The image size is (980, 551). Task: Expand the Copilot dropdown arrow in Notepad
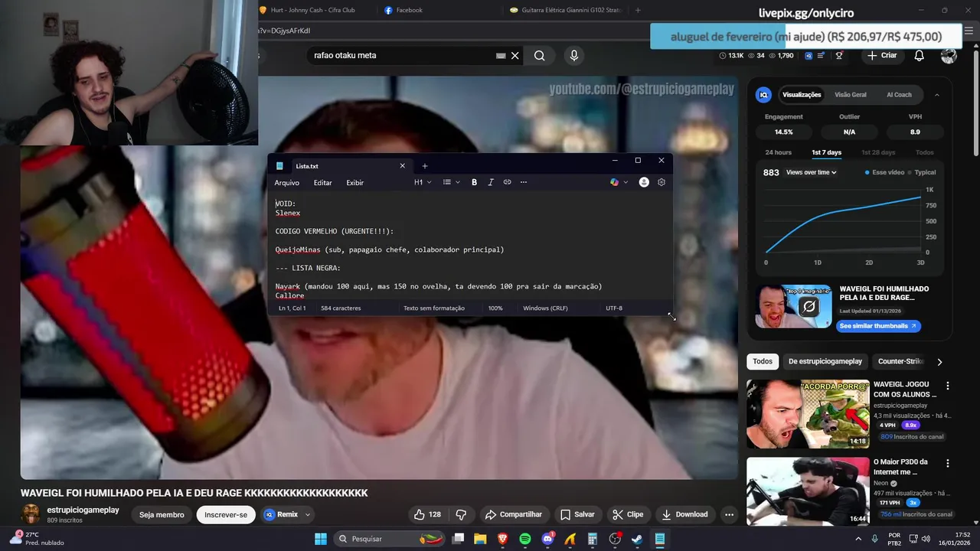[x=626, y=182]
